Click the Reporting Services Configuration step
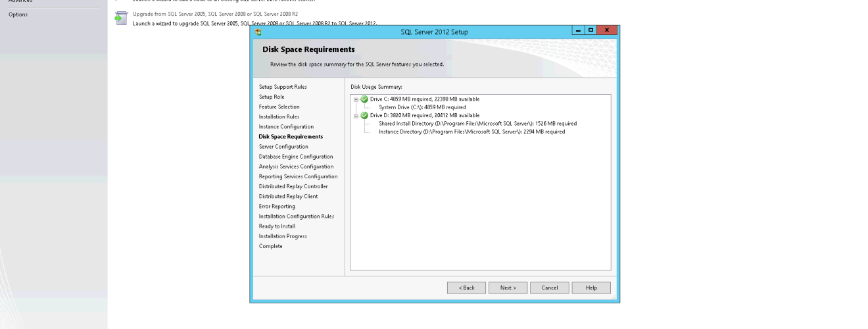 [x=298, y=176]
